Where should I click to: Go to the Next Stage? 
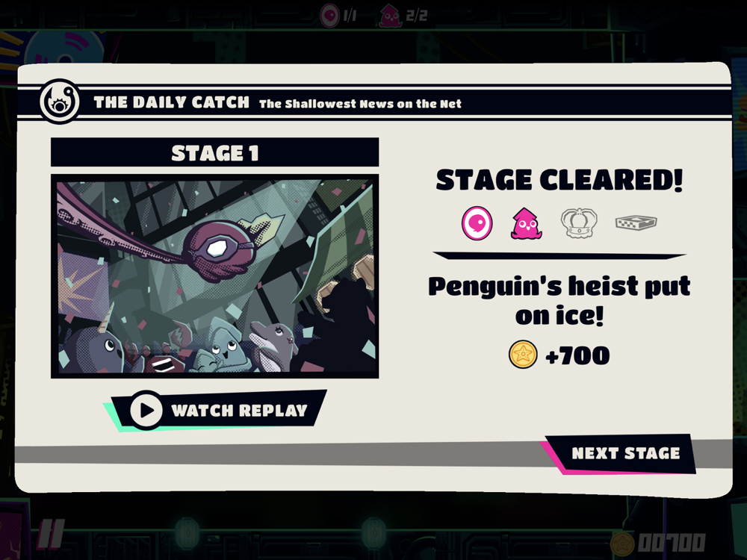pyautogui.click(x=619, y=453)
